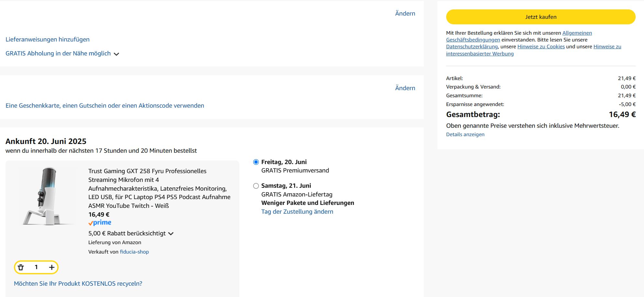Open Hinweise zu Cookies link
Image resolution: width=644 pixels, height=297 pixels.
(541, 47)
